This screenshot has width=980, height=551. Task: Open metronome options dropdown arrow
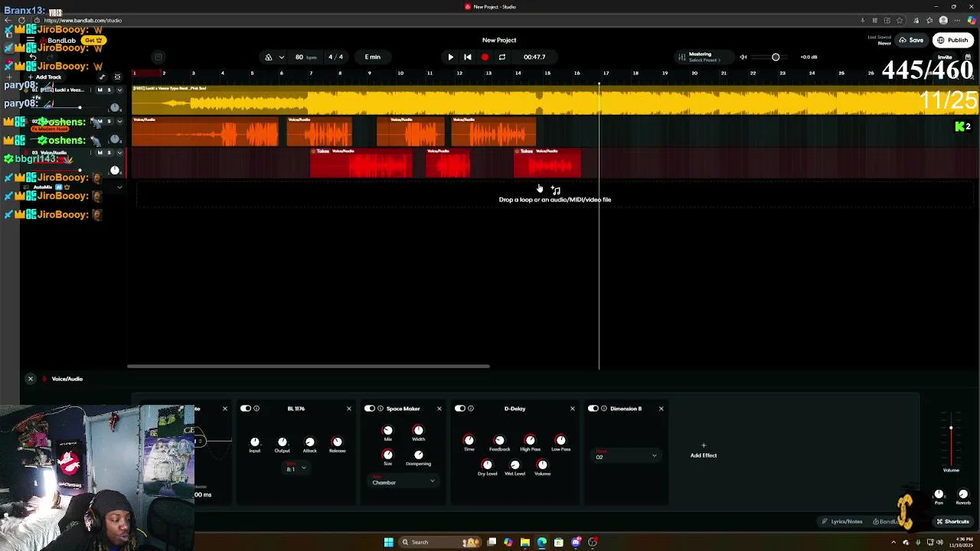[281, 57]
